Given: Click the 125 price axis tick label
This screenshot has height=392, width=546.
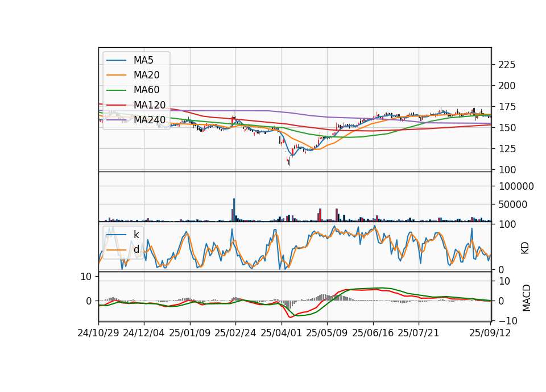Looking at the screenshot, I should [507, 148].
